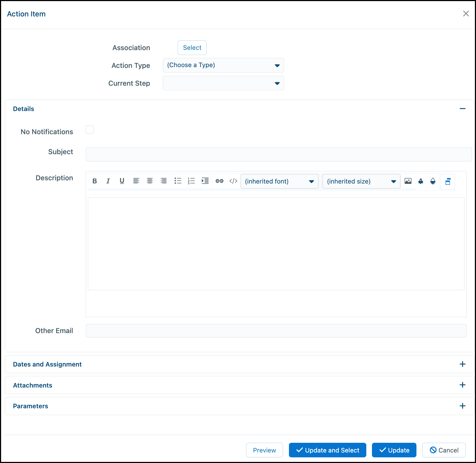Viewport: 476px width, 463px height.
Task: Center align description text
Action: click(x=150, y=181)
